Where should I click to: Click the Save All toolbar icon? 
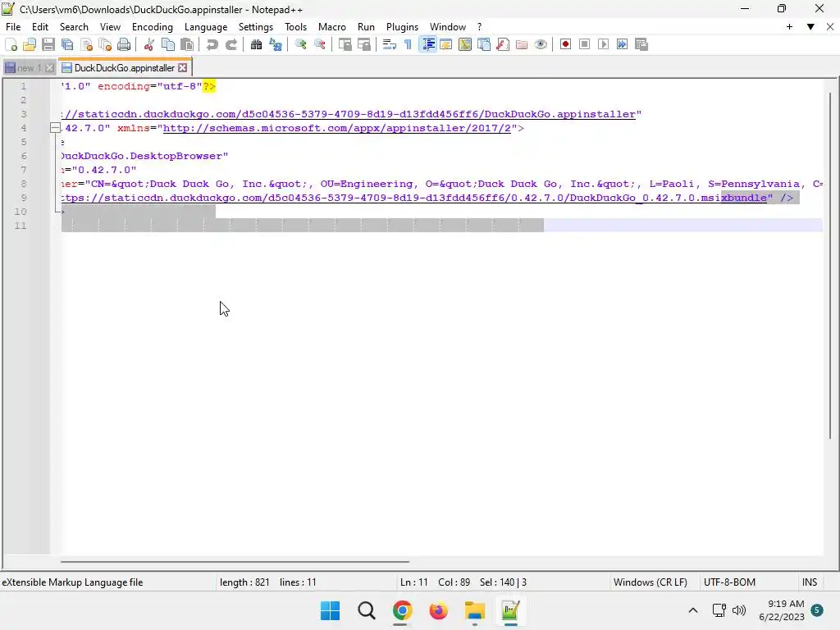[67, 44]
